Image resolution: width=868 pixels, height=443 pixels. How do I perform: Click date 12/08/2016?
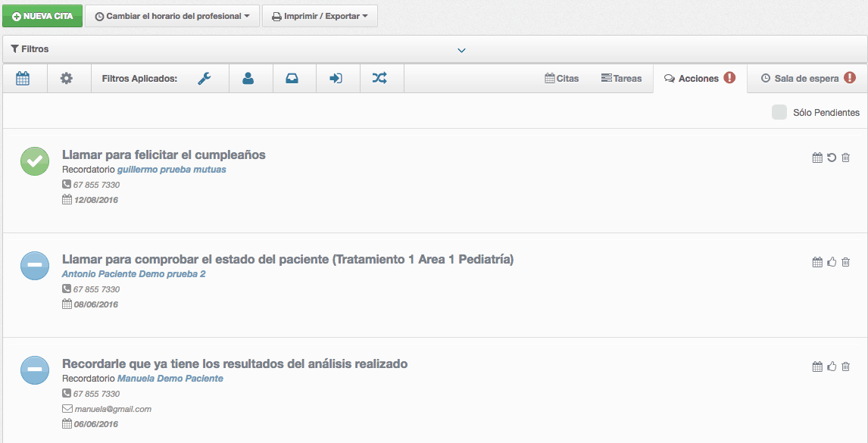point(95,200)
